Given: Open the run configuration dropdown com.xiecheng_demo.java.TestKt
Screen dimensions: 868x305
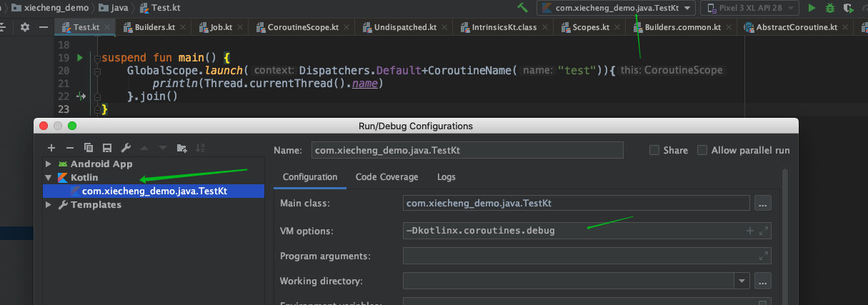Looking at the screenshot, I should pyautogui.click(x=617, y=8).
